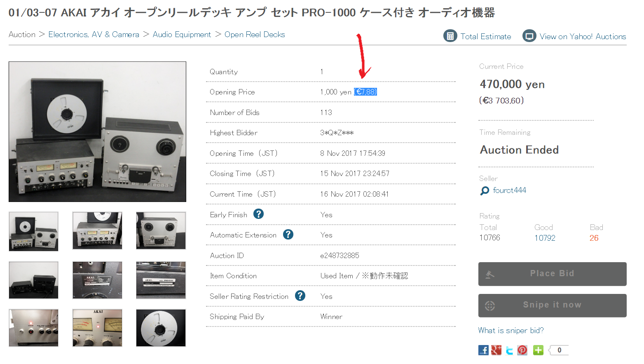Open the Early Finish help question mark
The width and height of the screenshot is (644, 364).
point(258,214)
